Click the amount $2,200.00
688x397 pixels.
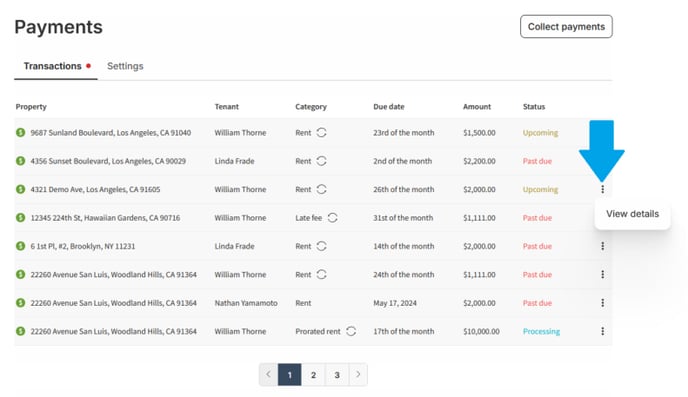click(479, 161)
